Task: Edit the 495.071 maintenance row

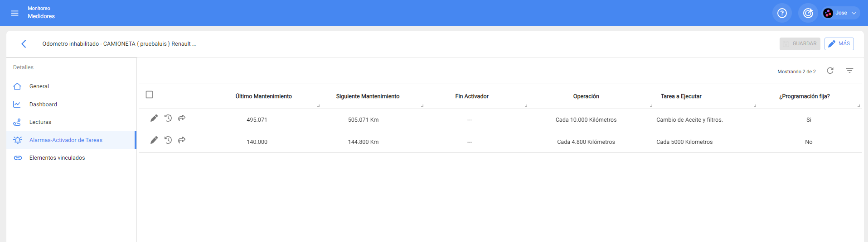Action: 154,118
